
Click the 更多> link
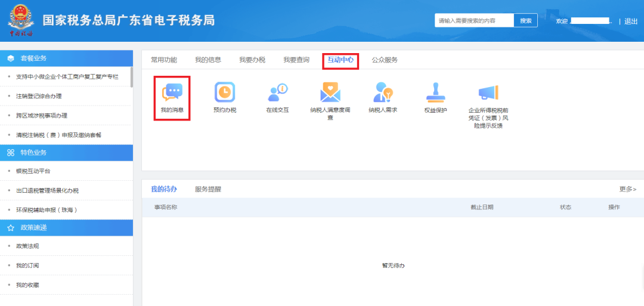627,189
